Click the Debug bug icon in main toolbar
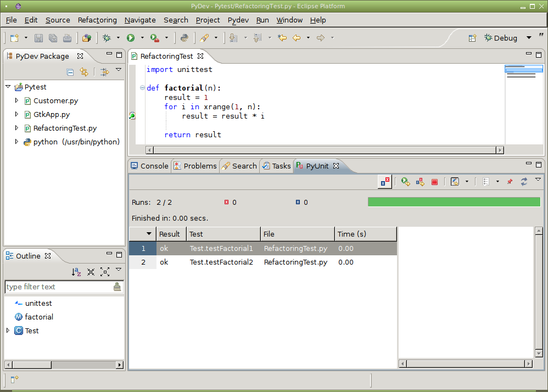This screenshot has width=548, height=392. click(x=107, y=38)
